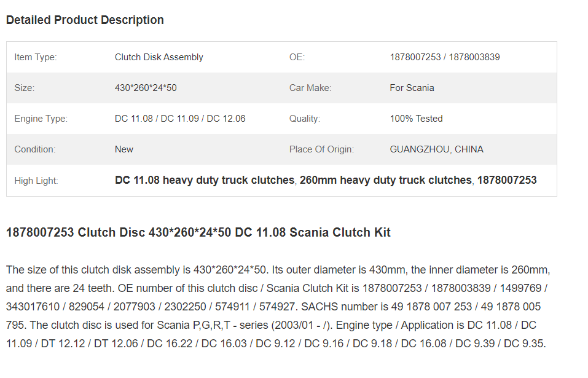
Task: Click the Clutch Disk Assembly item type value
Action: (159, 57)
